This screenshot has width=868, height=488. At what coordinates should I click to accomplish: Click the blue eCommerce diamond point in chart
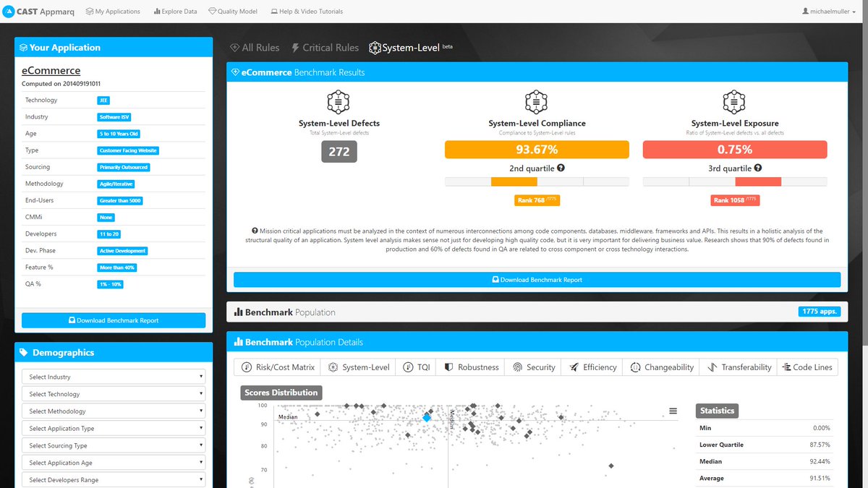pyautogui.click(x=427, y=417)
